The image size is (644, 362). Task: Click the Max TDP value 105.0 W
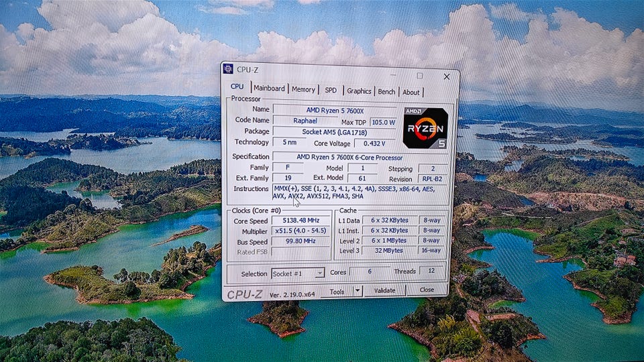383,122
